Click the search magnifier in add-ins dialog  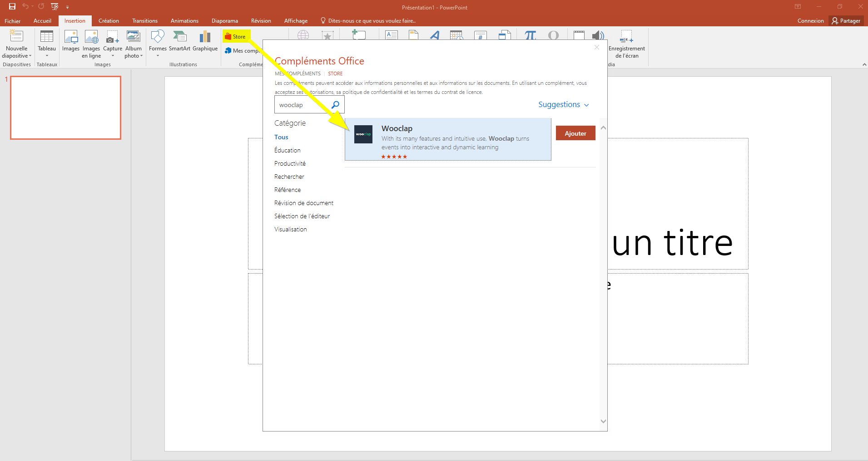click(335, 105)
